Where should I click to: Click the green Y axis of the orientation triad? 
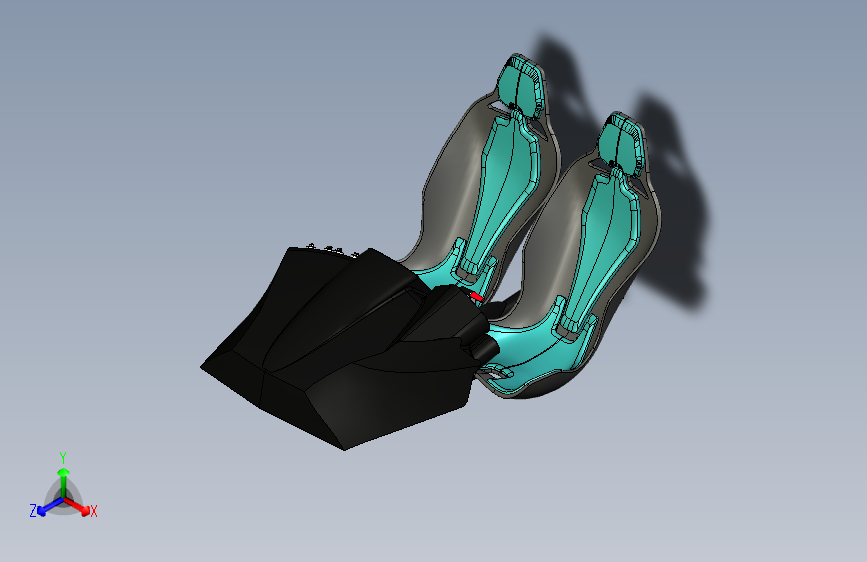pos(64,483)
